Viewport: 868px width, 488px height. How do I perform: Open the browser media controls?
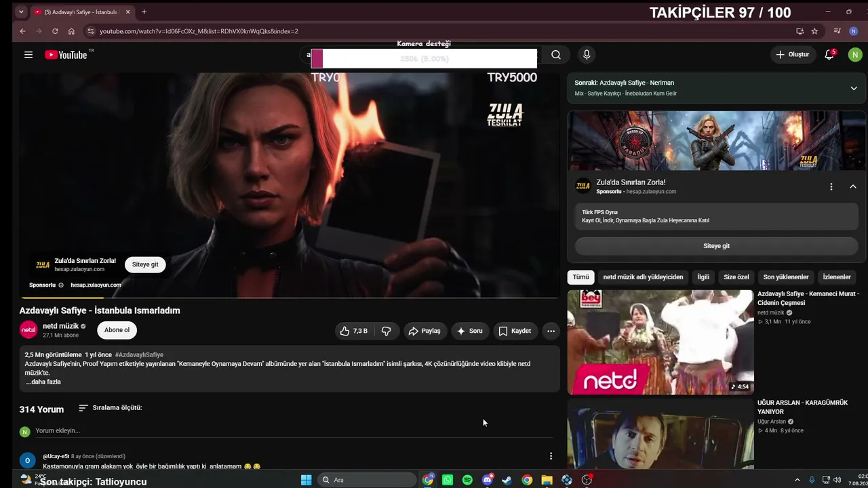click(837, 31)
